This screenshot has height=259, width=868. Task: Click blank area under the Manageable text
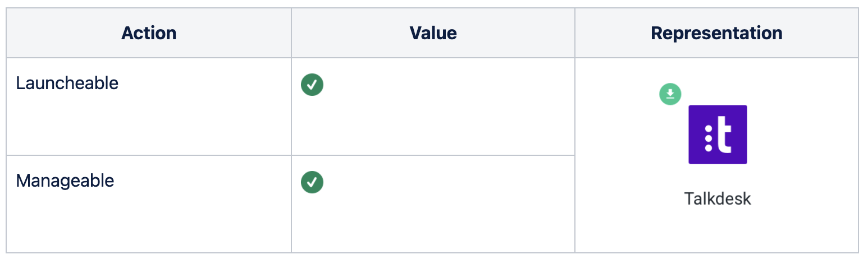click(149, 223)
